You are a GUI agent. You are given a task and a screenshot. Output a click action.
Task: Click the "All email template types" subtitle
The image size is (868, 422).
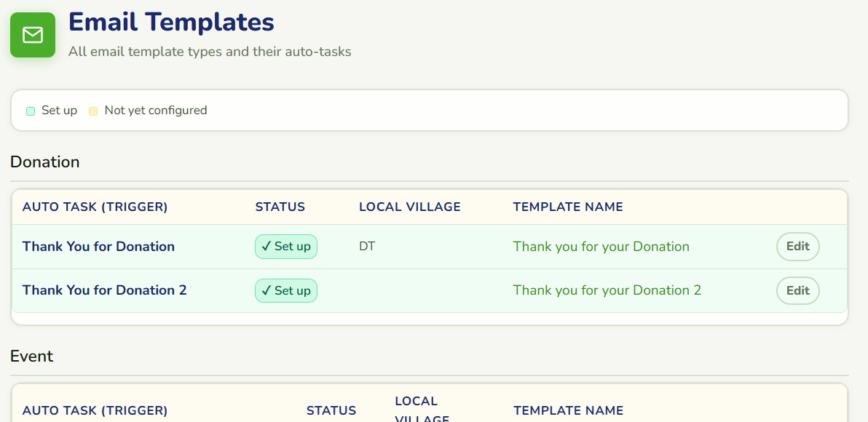click(210, 52)
